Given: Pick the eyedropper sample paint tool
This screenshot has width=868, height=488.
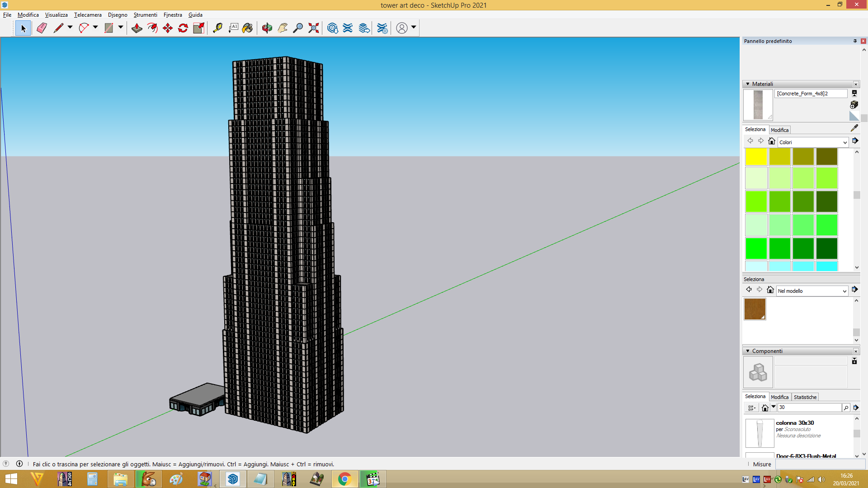Looking at the screenshot, I should tap(854, 128).
